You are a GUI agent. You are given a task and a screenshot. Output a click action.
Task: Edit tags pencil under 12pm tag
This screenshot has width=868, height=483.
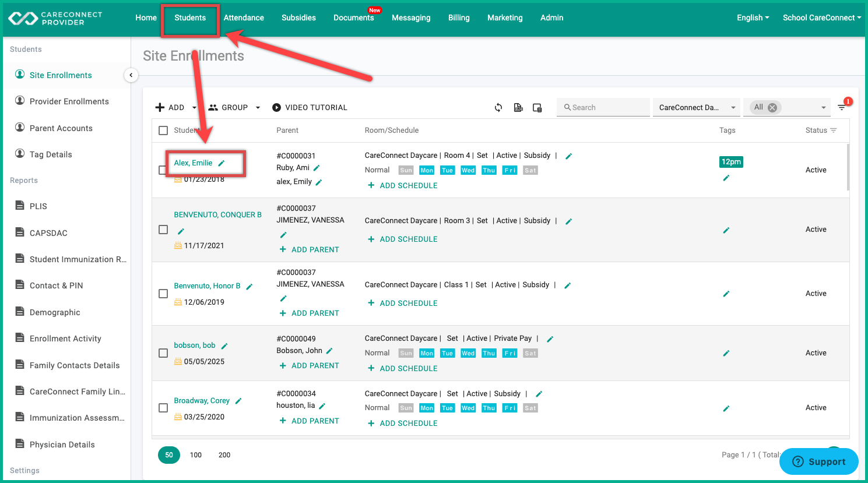(726, 178)
